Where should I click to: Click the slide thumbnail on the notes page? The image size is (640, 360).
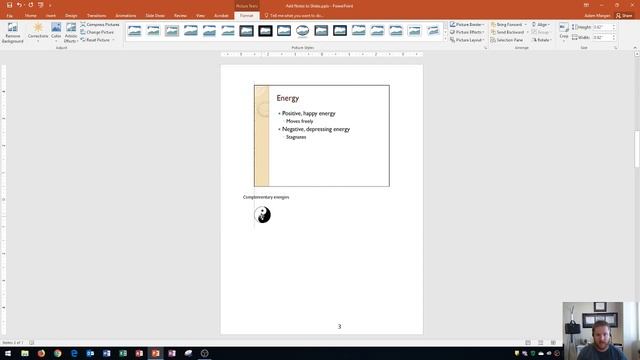[322, 136]
